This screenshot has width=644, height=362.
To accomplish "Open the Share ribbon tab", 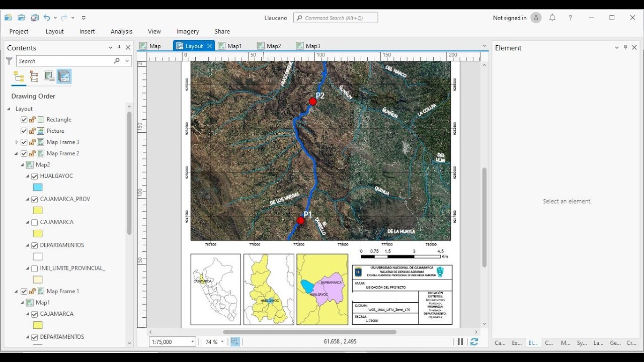I will 222,31.
